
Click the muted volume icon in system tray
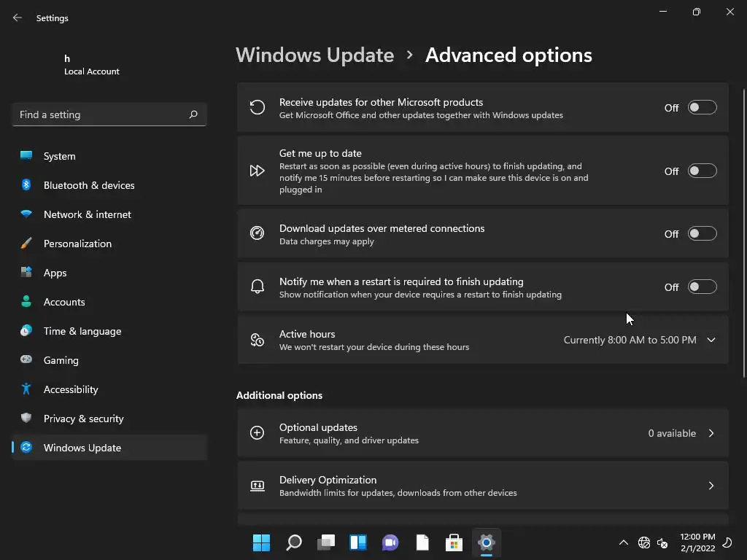[x=662, y=542]
